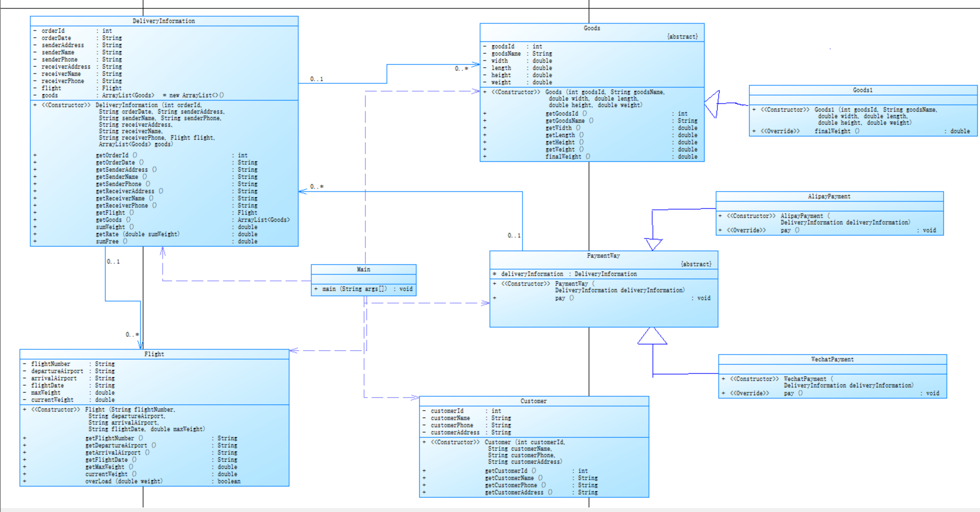Screen dimensions: 980x512
Task: Select the Customer class title
Action: point(533,401)
